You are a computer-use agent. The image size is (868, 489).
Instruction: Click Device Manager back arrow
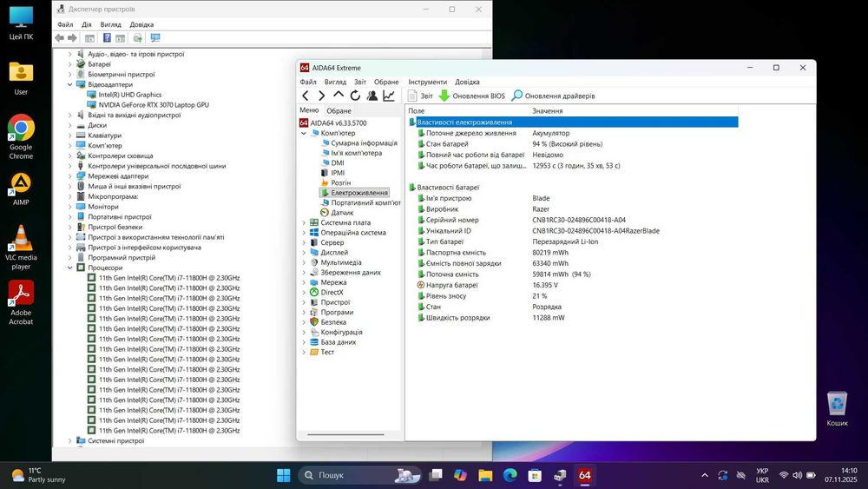click(x=59, y=37)
